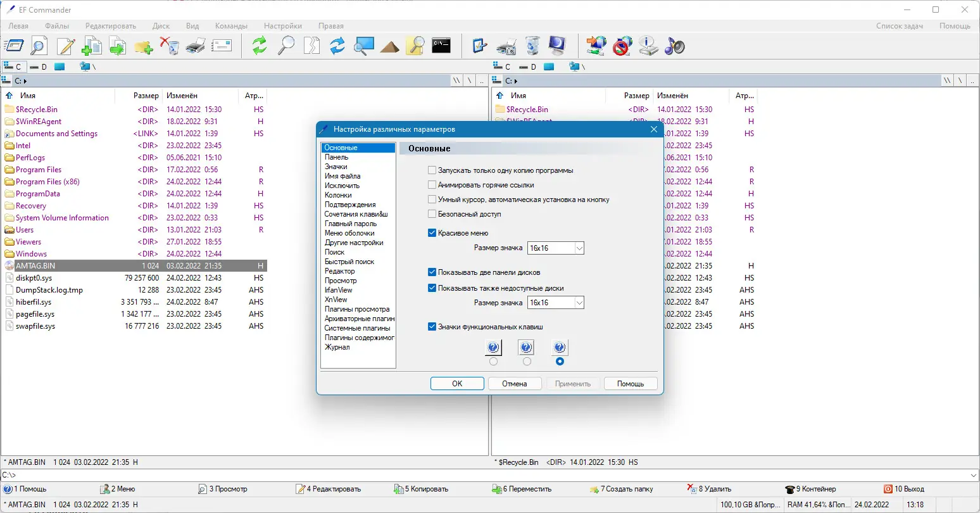Click the plain magnifier search toolbar icon

(x=286, y=46)
